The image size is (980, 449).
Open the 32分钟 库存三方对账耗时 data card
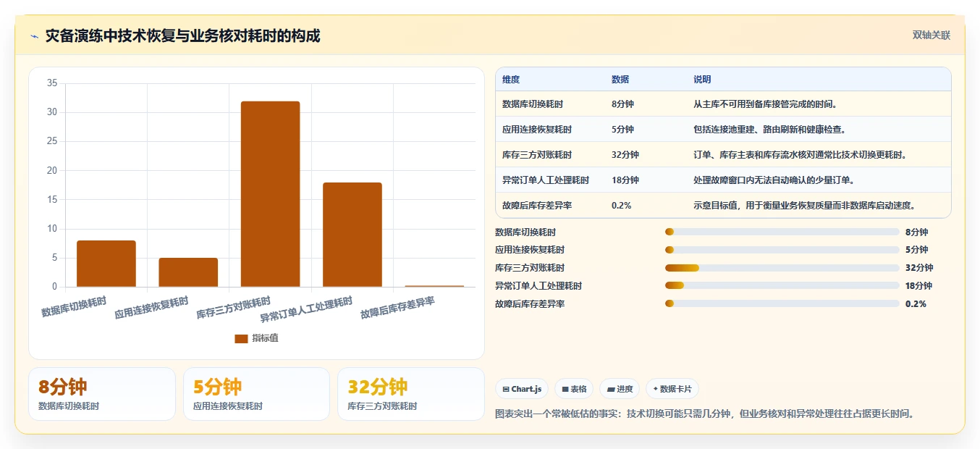tap(411, 394)
